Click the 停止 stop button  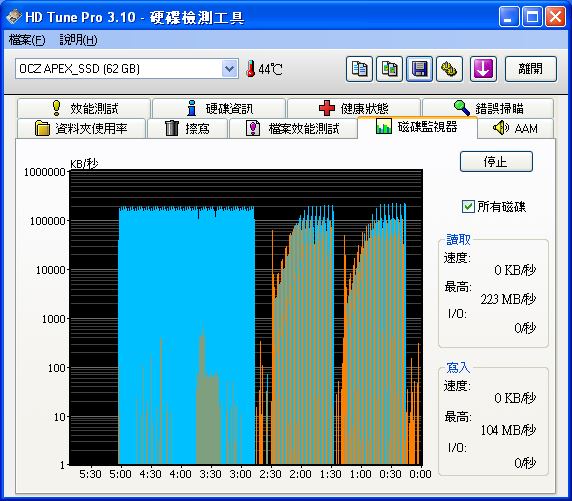click(496, 161)
